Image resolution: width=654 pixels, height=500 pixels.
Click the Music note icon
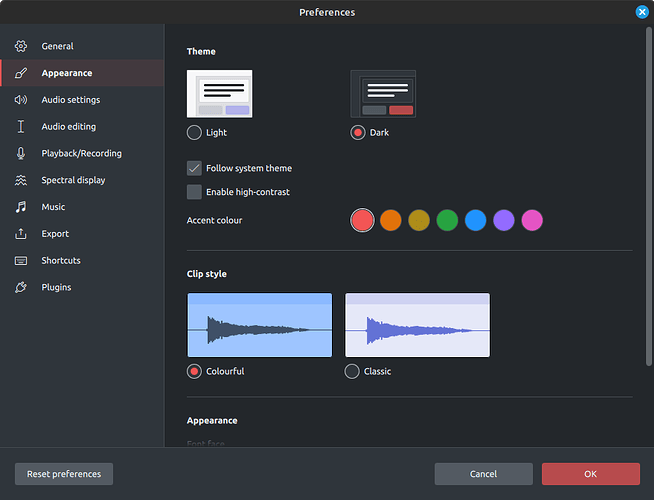pos(21,207)
